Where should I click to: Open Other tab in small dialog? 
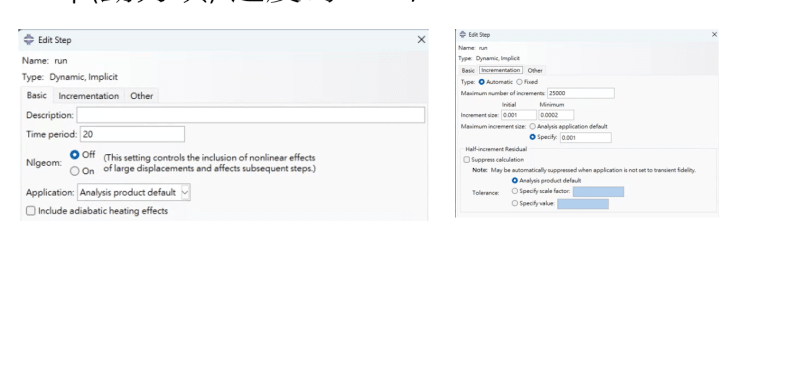point(535,70)
